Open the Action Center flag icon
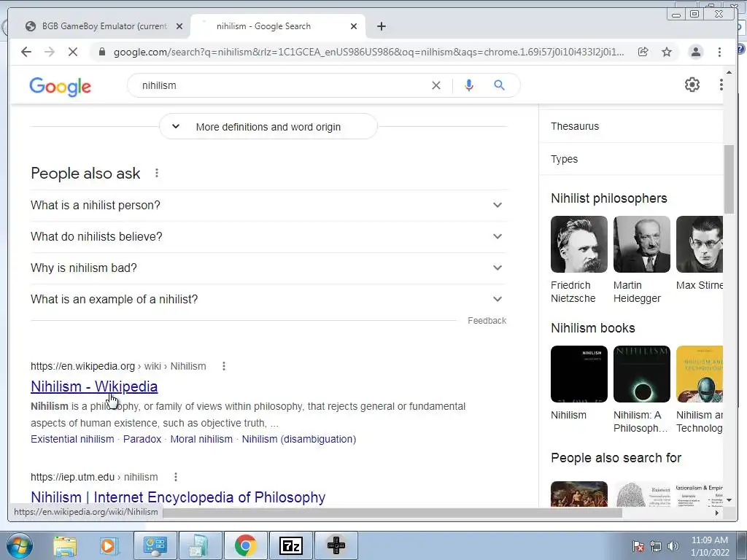Viewport: 747px width, 560px height. tap(638, 546)
